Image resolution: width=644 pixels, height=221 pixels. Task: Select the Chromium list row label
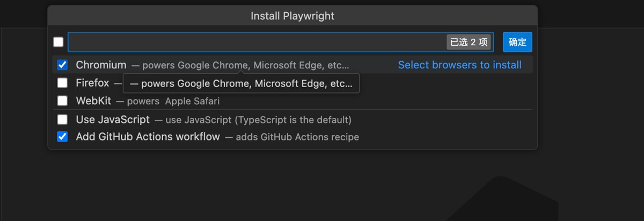coord(101,65)
